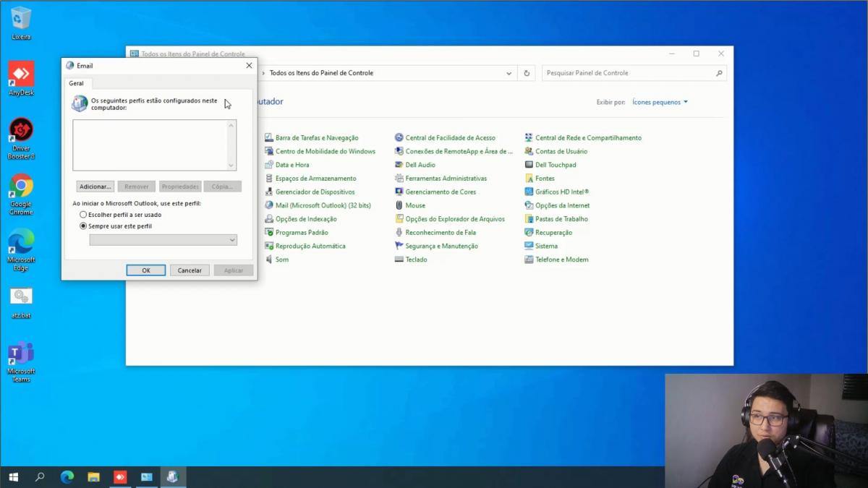
Task: Click Contas de Usuário icon
Action: pyautogui.click(x=529, y=151)
